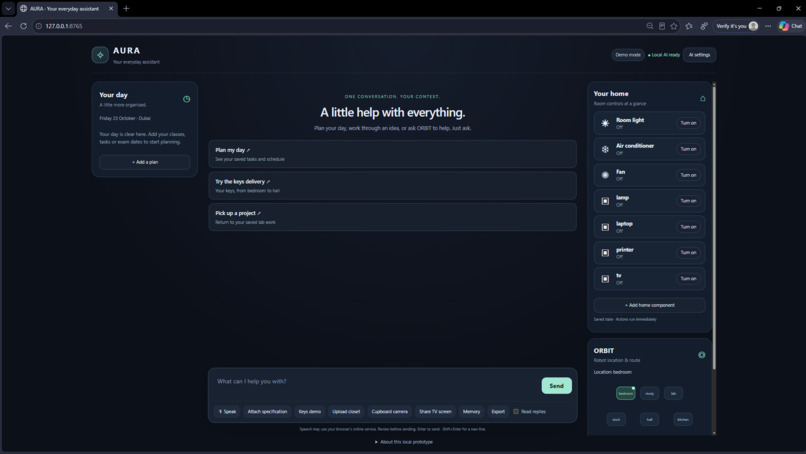Open AI settings
Image resolution: width=806 pixels, height=454 pixels.
699,55
